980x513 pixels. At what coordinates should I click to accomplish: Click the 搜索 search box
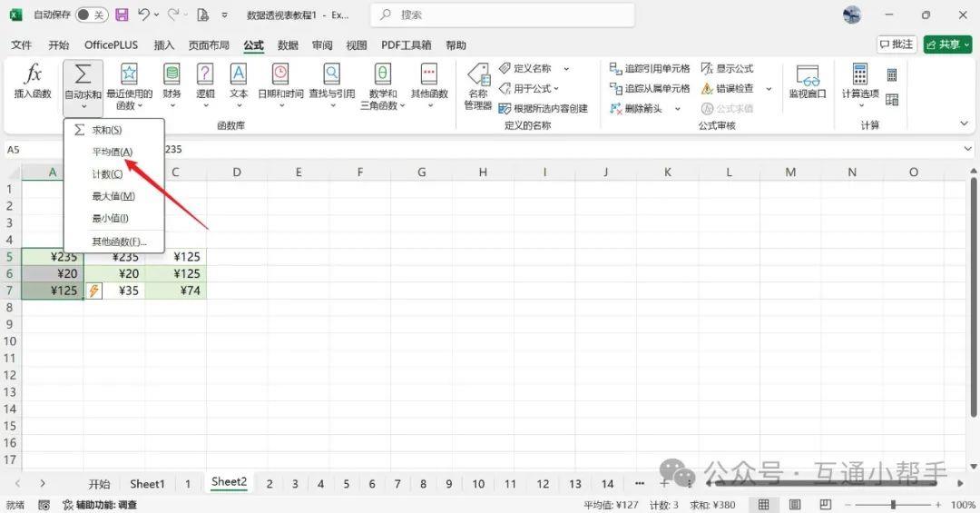click(x=503, y=15)
